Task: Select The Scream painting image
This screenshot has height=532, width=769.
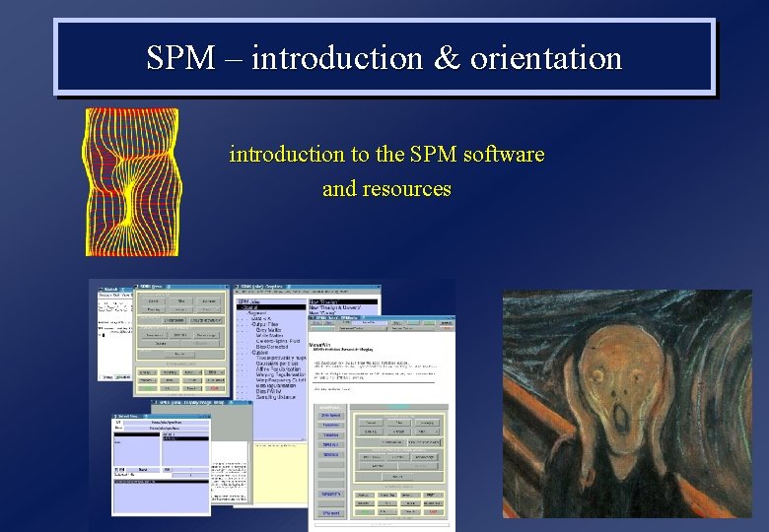Action: click(627, 404)
